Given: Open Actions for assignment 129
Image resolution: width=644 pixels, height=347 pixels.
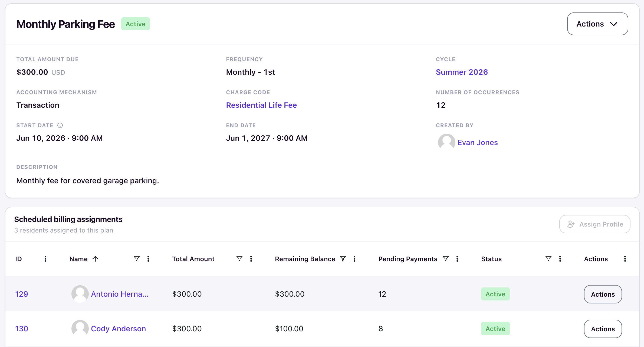Looking at the screenshot, I should pyautogui.click(x=603, y=294).
